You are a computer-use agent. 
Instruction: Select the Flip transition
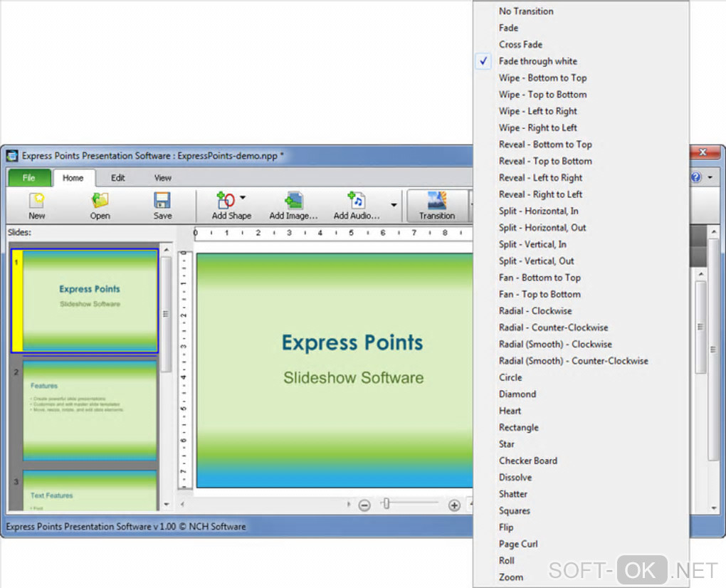[581, 527]
